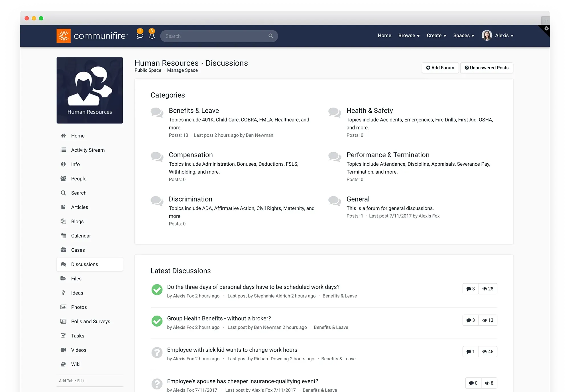Click Alexis user avatar picture
Screen dimensions: 570x392
click(487, 36)
